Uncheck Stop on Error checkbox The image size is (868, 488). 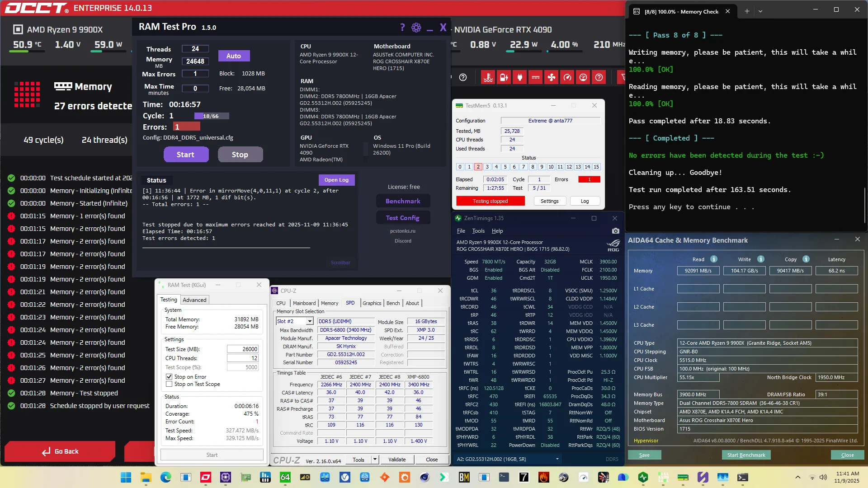(169, 376)
